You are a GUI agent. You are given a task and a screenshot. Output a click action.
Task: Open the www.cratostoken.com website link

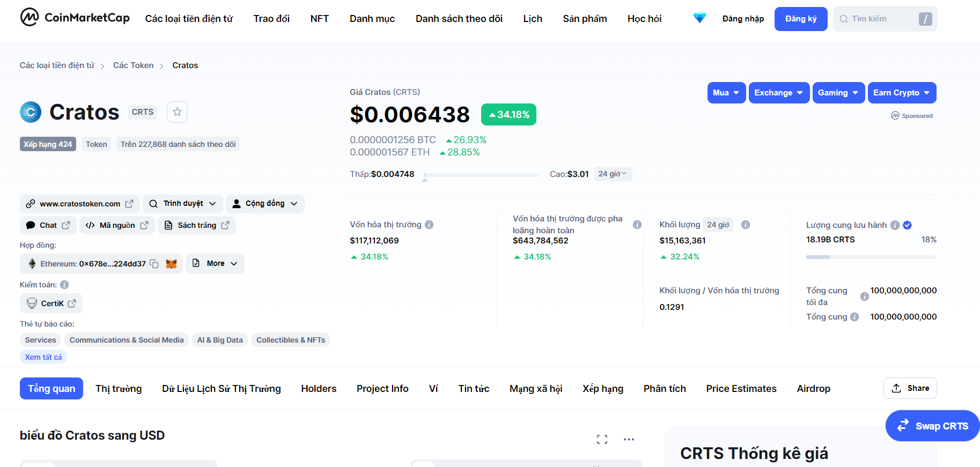tap(80, 204)
